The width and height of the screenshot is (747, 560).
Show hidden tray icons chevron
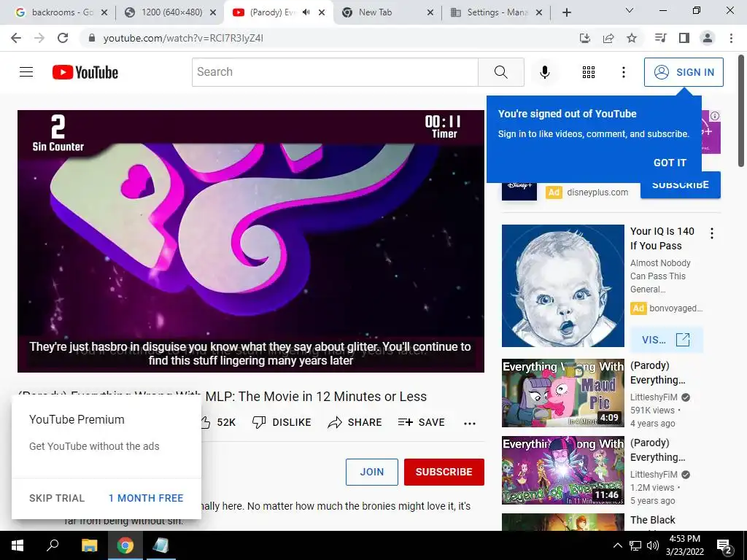pyautogui.click(x=617, y=545)
